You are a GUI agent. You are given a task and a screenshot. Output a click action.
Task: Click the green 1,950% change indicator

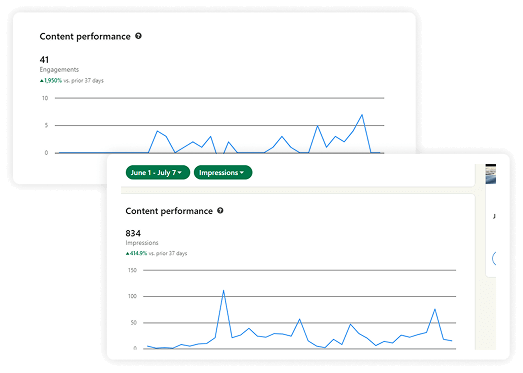[x=51, y=80]
